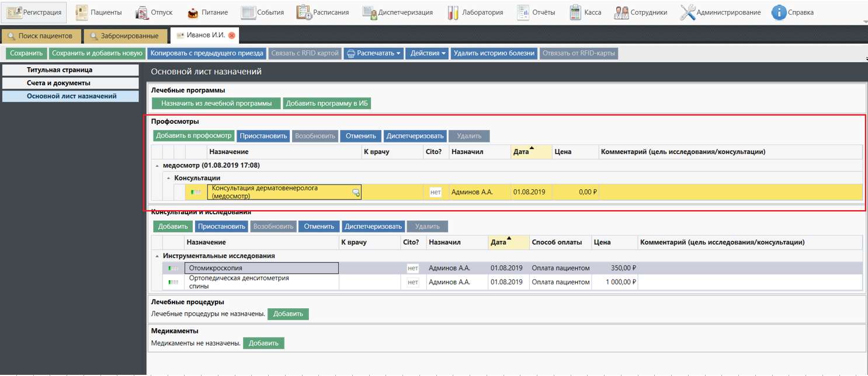Click comment icon in Консультация дерматовенеролога cell
868x376 pixels.
point(356,193)
